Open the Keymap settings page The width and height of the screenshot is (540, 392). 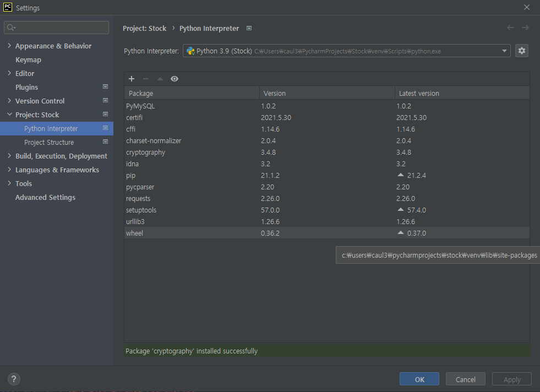28,60
